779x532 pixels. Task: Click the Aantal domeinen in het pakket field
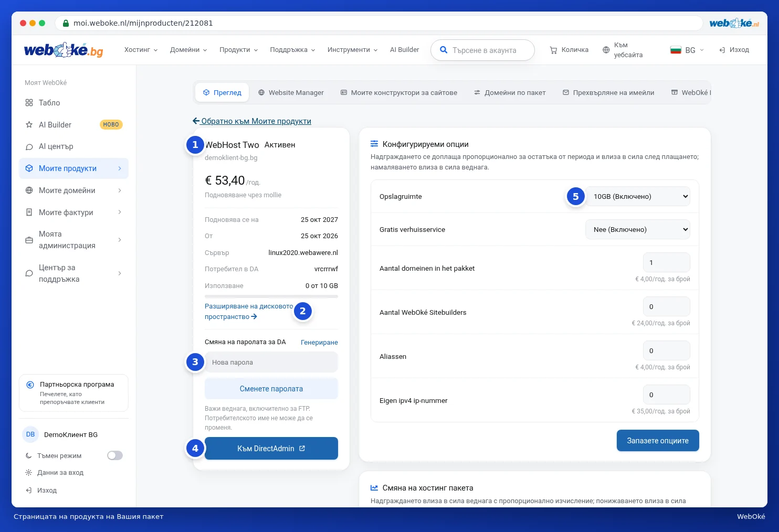667,262
